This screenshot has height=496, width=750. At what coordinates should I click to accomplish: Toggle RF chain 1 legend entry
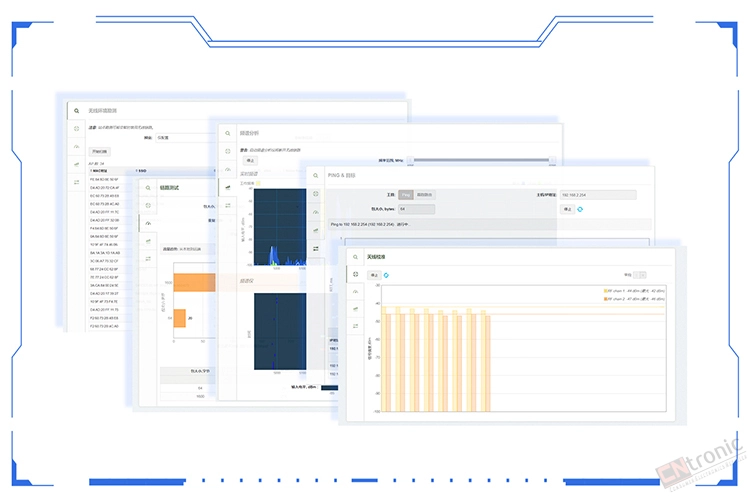(634, 291)
